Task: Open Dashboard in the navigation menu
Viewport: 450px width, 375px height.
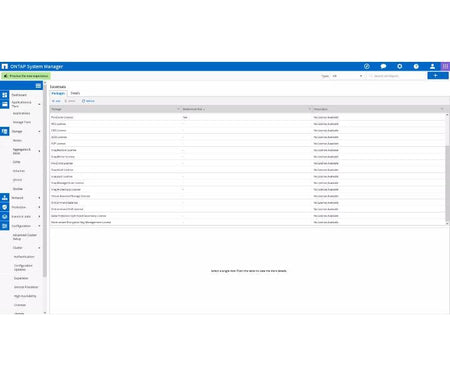Action: coord(19,95)
